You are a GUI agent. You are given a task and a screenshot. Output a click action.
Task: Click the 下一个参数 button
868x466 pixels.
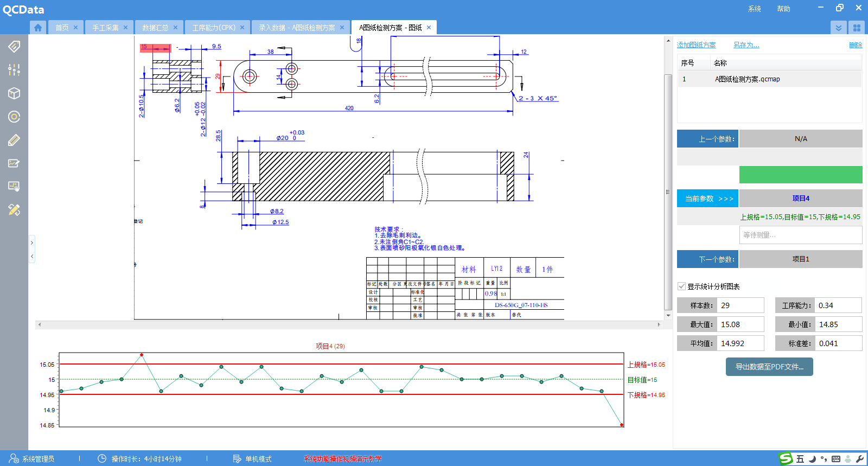tap(707, 259)
